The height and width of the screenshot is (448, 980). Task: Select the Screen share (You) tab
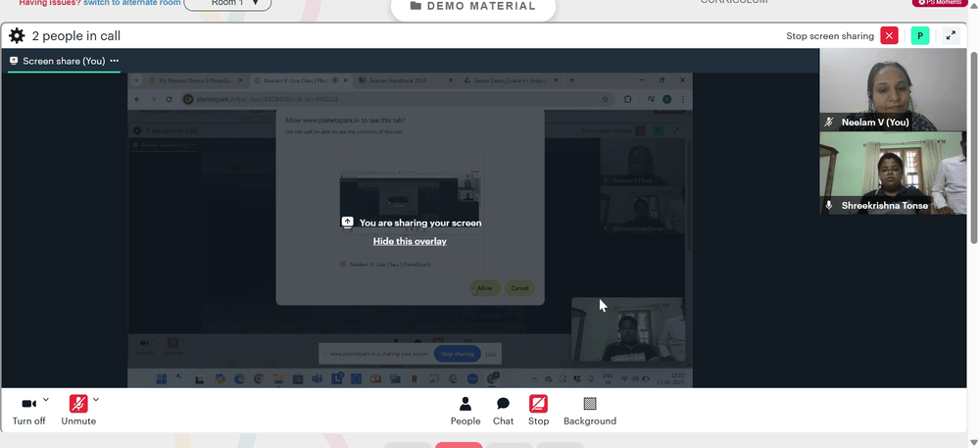(x=64, y=61)
